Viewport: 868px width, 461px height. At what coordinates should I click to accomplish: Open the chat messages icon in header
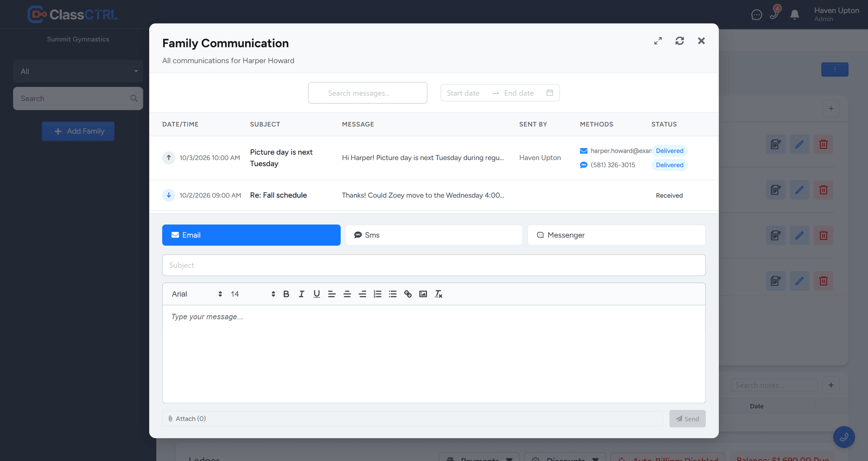coord(756,15)
